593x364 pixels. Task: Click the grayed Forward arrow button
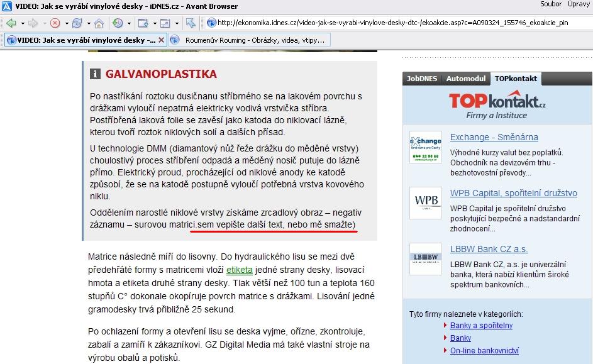[x=33, y=23]
